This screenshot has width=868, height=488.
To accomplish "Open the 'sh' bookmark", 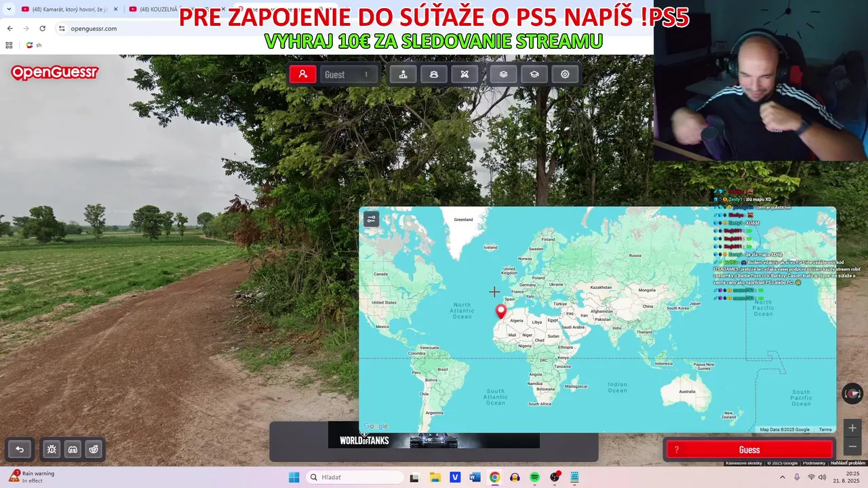I will (34, 45).
